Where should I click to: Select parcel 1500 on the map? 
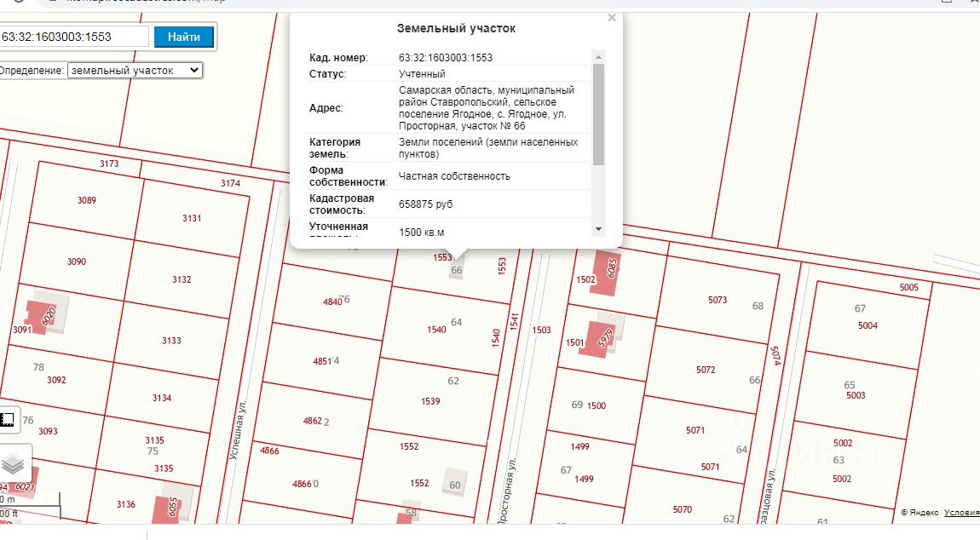[x=597, y=405]
